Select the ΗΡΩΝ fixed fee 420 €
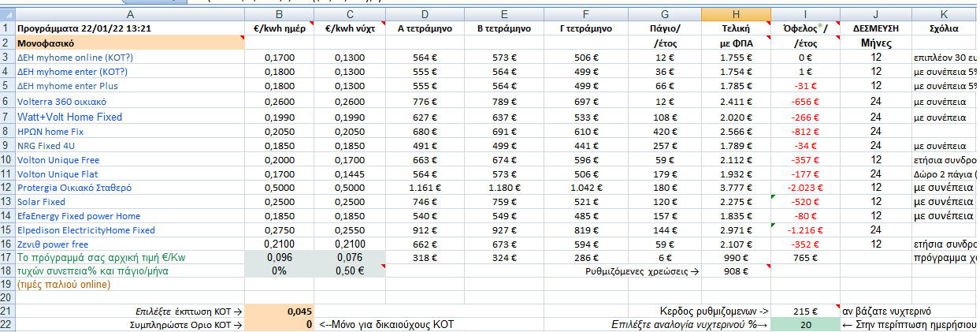Screen dimensions: 980x332 pos(666,132)
